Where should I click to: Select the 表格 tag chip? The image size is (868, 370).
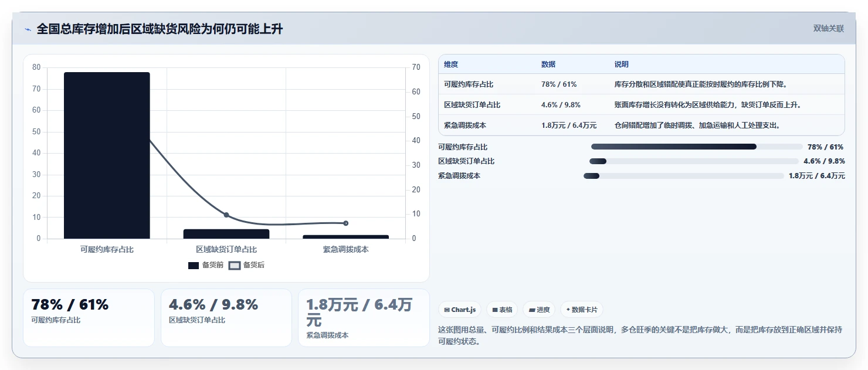pos(502,310)
